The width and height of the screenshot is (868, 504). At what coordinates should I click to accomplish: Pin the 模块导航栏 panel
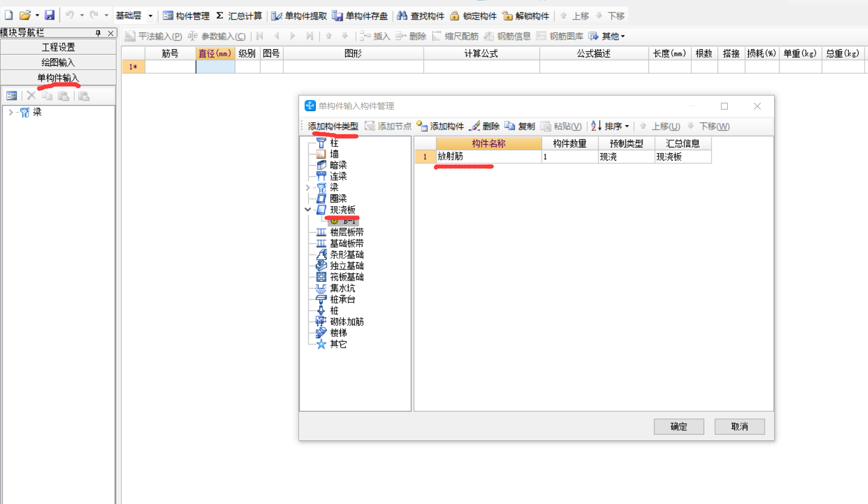click(98, 33)
